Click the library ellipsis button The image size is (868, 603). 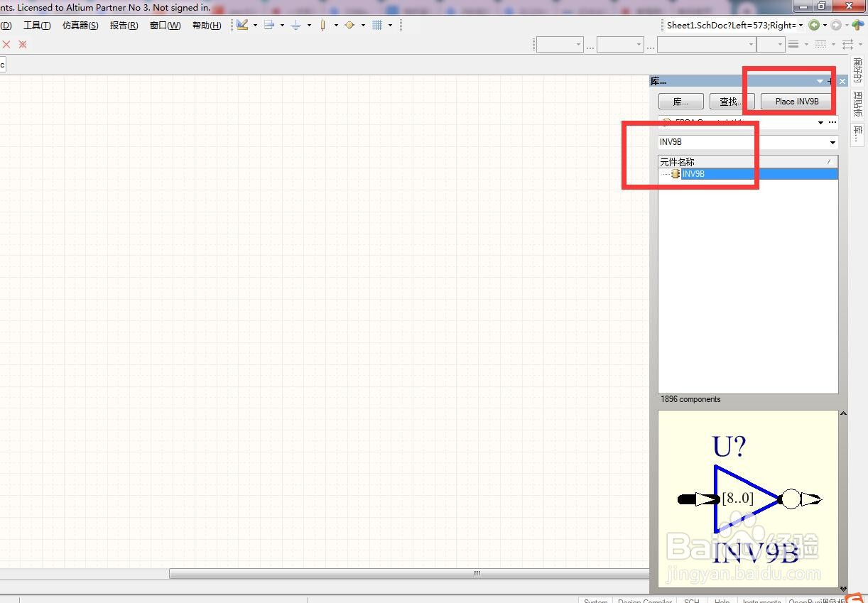coord(832,122)
